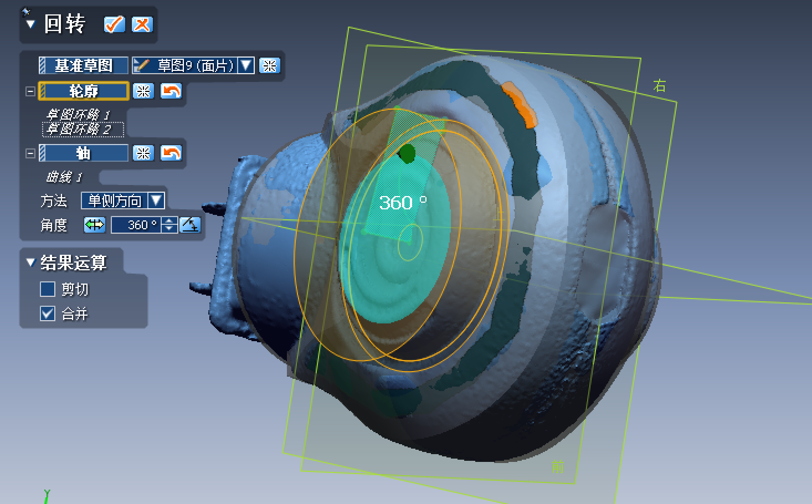Select 草图环路 1 in the profile list

point(78,114)
